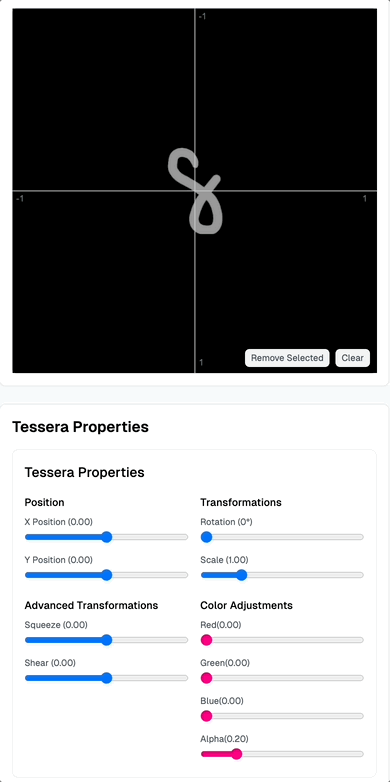Set Alpha slider track to maximum
Viewport: 390px width, 782px height.
[x=362, y=754]
